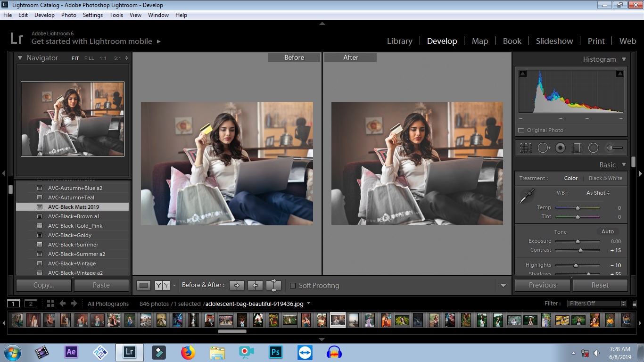Check the Original Photo box
Screen dimensions: 644x362
(x=521, y=130)
